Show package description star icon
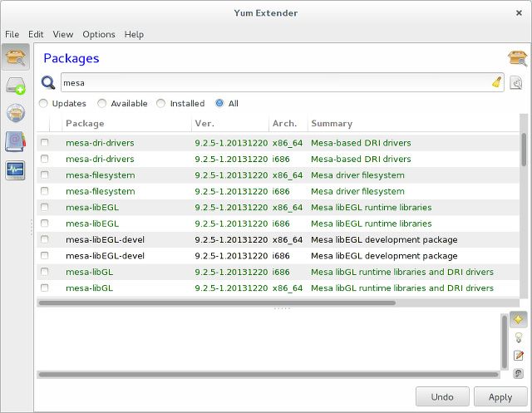532x413 pixels. pos(518,319)
